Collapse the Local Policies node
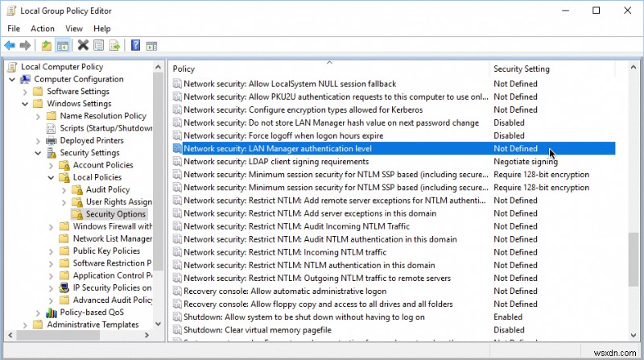Screen dimensions: 644x360 click(52, 177)
